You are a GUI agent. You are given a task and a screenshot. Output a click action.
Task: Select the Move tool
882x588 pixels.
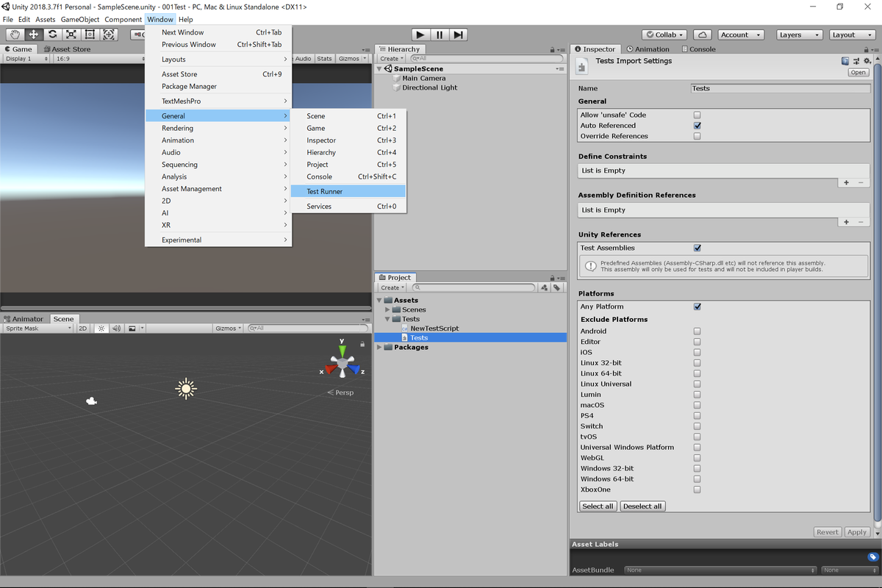pos(34,35)
